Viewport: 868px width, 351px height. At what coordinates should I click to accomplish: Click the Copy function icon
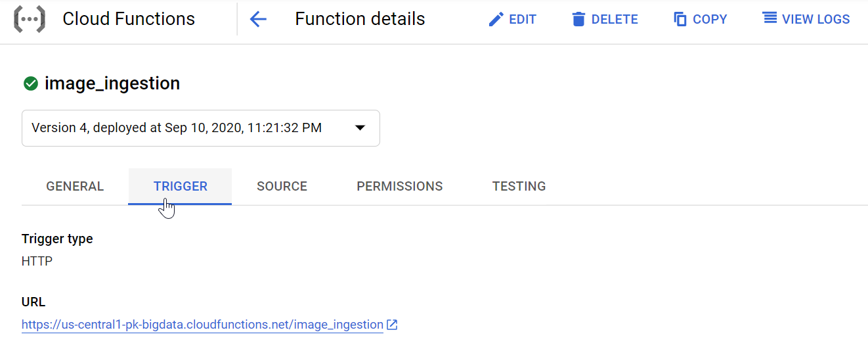680,19
